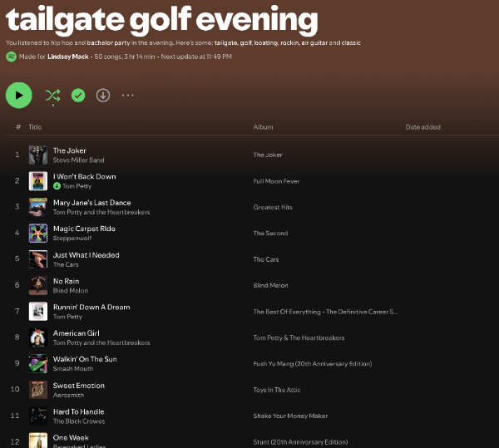
Task: Sort by the Title column header
Action: (35, 127)
